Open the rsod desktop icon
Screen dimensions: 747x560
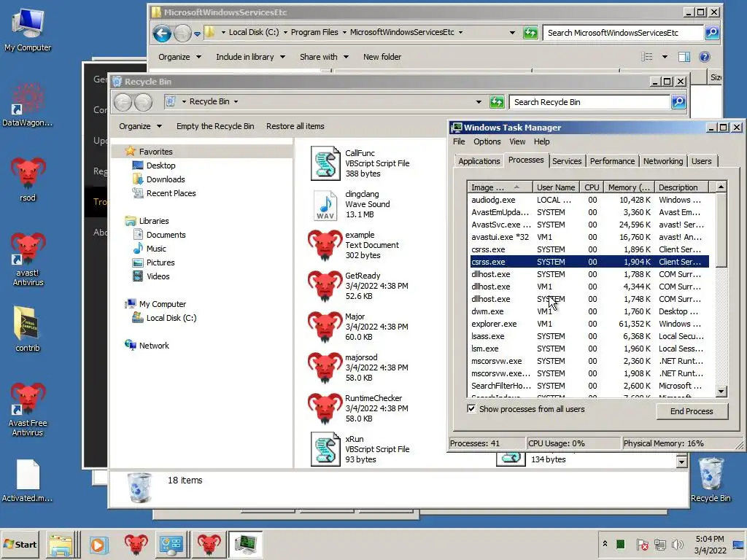[x=28, y=179]
